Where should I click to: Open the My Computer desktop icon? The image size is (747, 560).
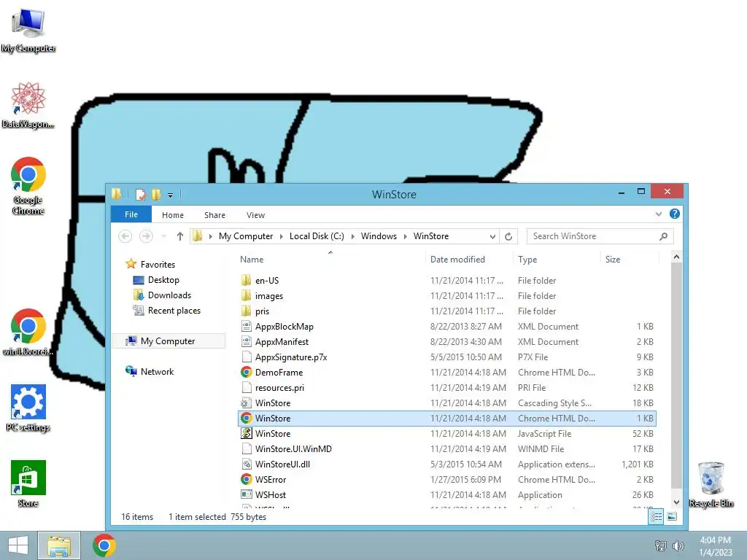[x=28, y=31]
